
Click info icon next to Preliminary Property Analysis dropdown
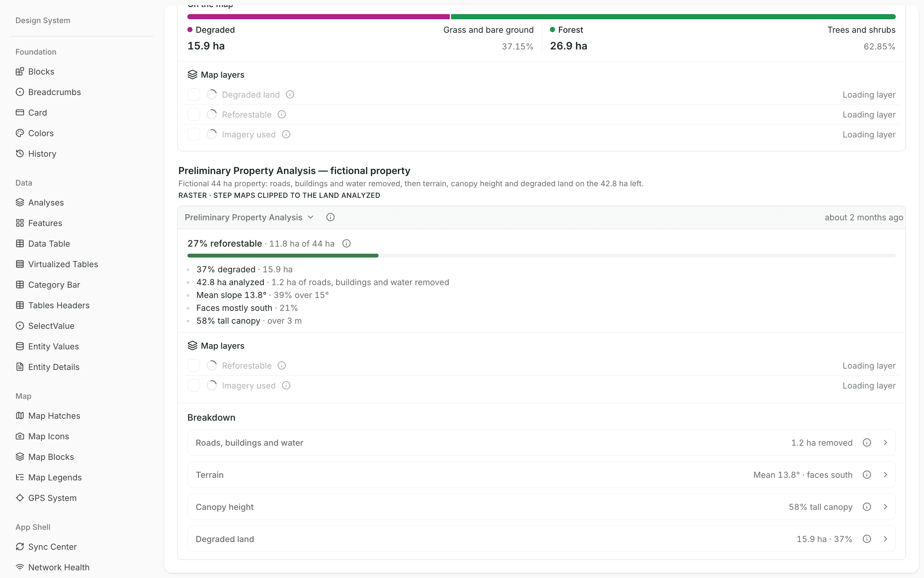point(330,217)
